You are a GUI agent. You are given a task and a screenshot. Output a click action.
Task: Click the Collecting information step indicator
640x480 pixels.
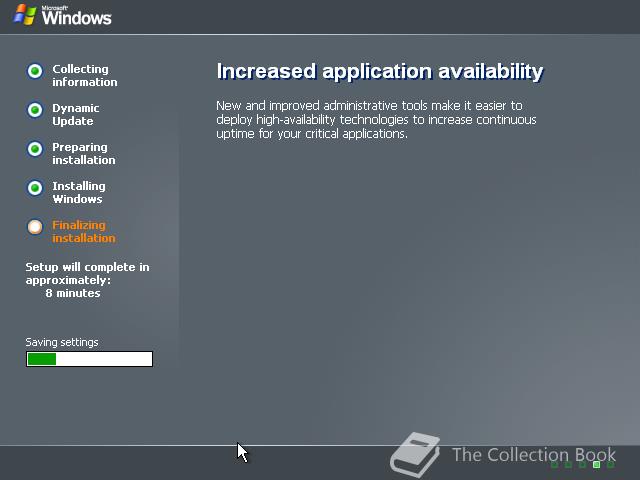pos(35,71)
